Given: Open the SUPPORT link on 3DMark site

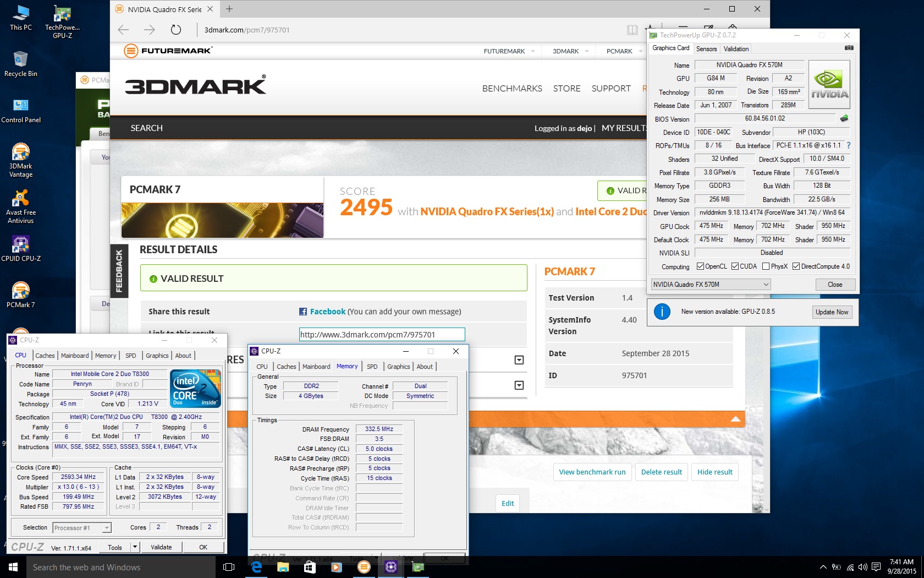Looking at the screenshot, I should pyautogui.click(x=611, y=89).
